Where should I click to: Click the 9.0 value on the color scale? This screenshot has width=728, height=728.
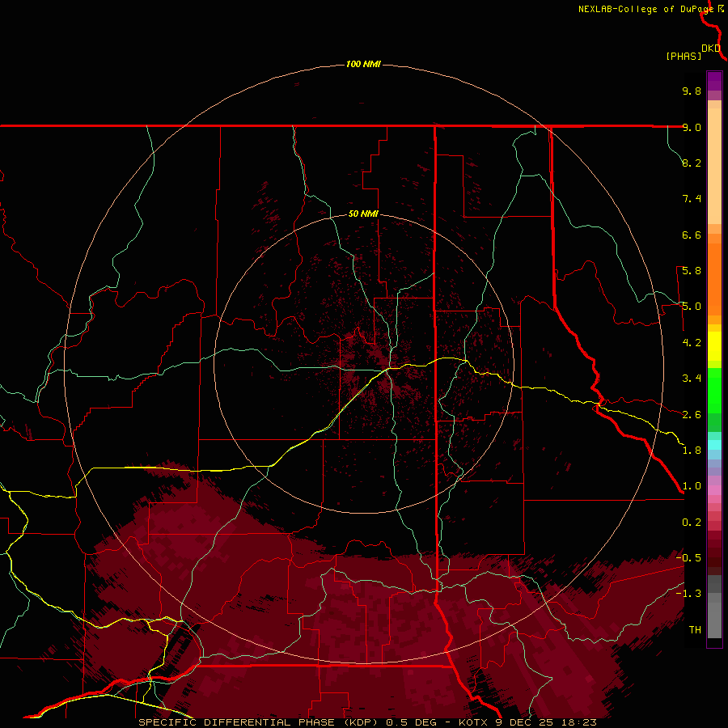[x=692, y=127]
